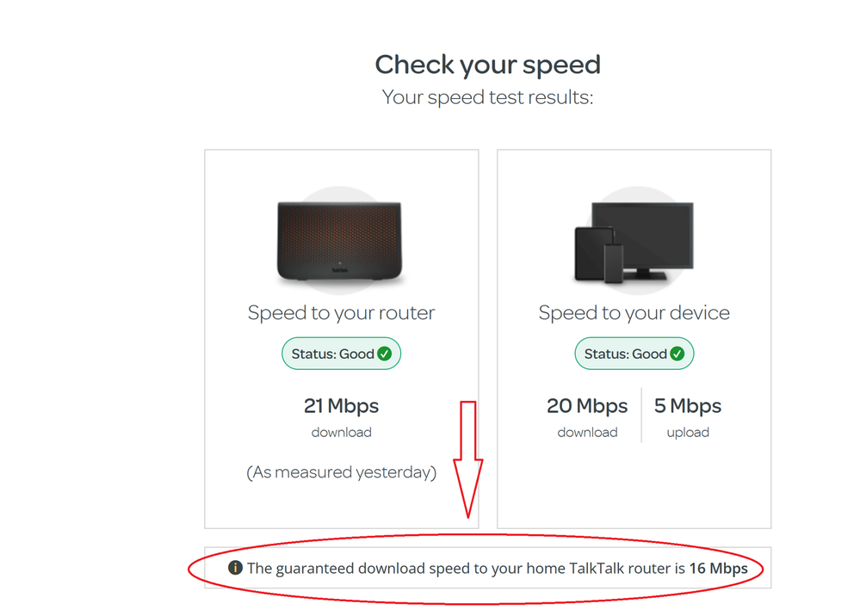Click the 21 Mbps router download value
This screenshot has width=860, height=616.
(341, 405)
